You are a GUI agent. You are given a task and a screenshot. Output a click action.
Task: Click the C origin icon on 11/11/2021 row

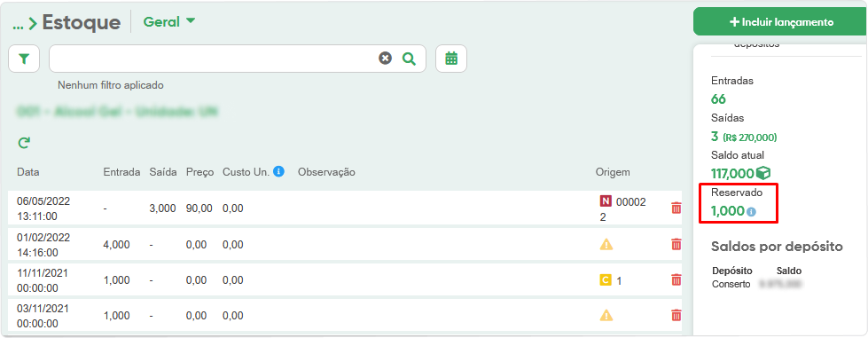pyautogui.click(x=606, y=280)
